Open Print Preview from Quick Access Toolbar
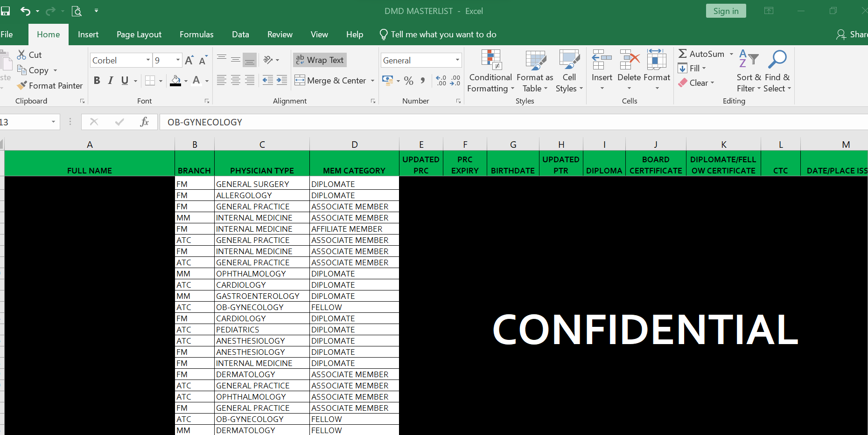The image size is (868, 435). tap(77, 11)
